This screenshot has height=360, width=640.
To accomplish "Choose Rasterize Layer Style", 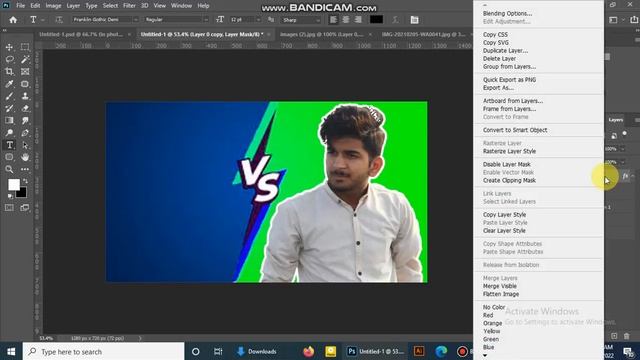I will (x=509, y=151).
